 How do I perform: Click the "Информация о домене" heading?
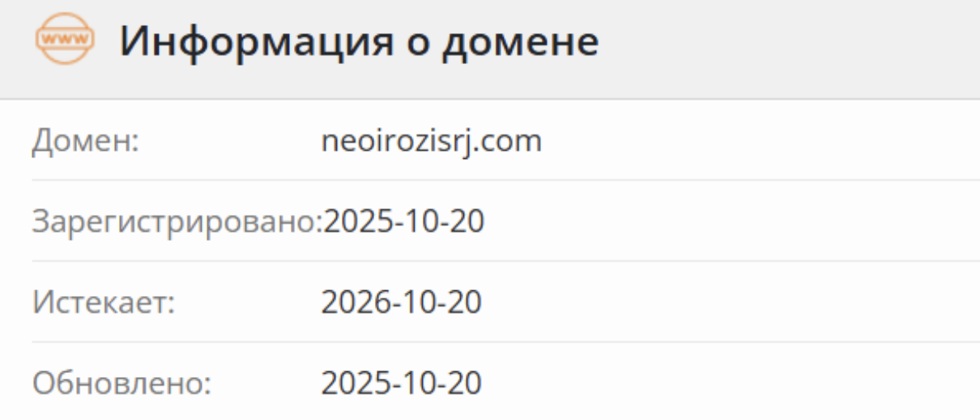tap(359, 42)
